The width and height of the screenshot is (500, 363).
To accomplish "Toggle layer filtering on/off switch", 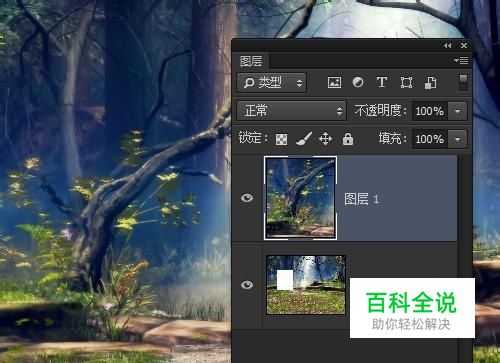I will click(463, 82).
